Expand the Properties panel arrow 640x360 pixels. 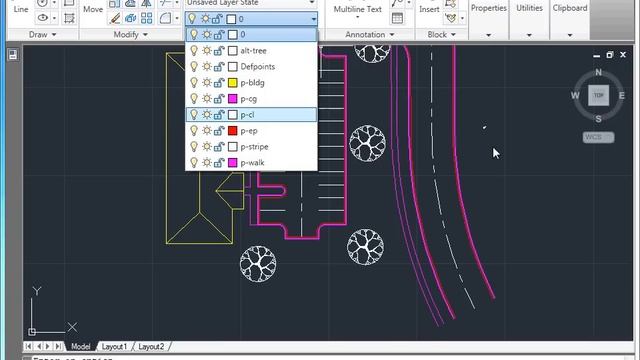tap(489, 35)
